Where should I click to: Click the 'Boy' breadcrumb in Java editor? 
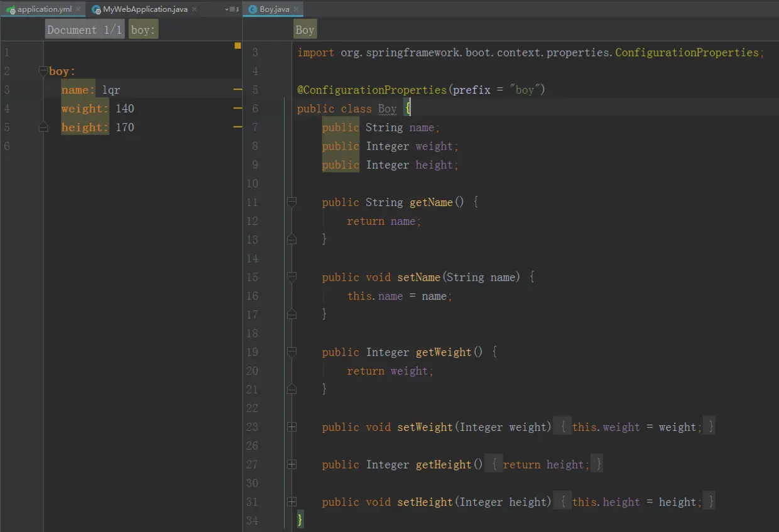(x=305, y=30)
